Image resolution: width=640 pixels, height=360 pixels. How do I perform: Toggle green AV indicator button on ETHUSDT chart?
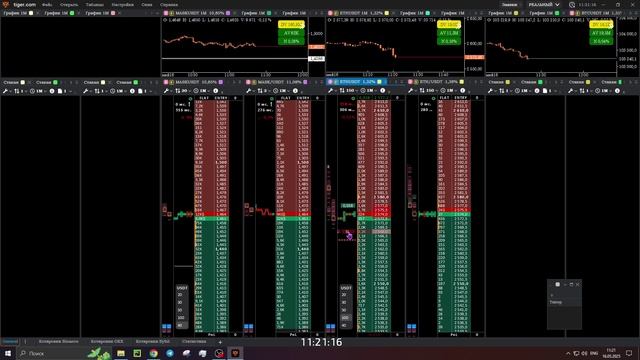tap(449, 33)
